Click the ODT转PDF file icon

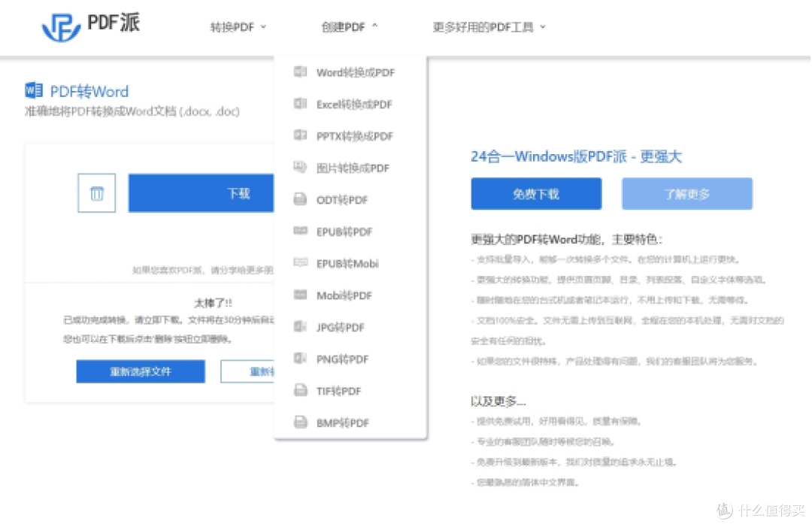tap(300, 199)
